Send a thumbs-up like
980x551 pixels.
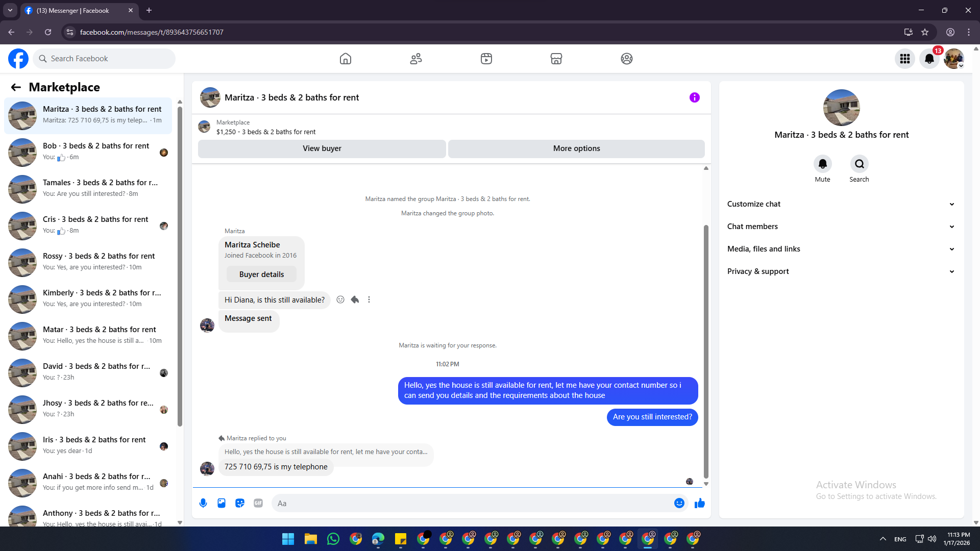[699, 503]
